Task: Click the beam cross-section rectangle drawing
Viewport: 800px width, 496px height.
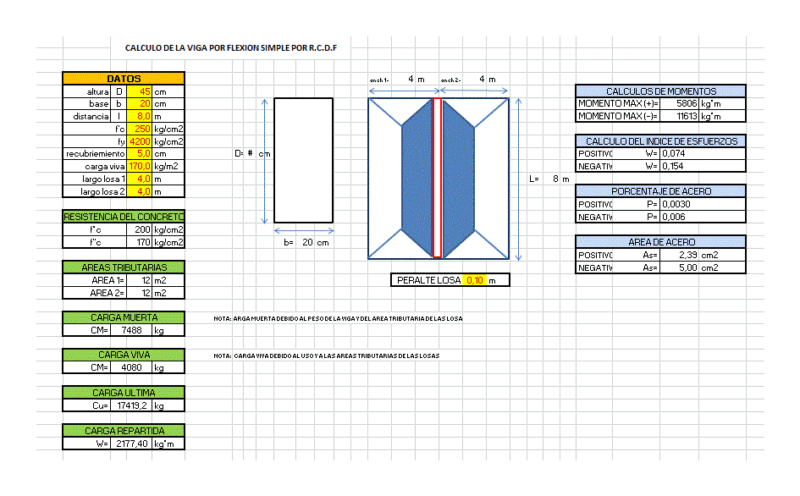Action: (x=303, y=160)
